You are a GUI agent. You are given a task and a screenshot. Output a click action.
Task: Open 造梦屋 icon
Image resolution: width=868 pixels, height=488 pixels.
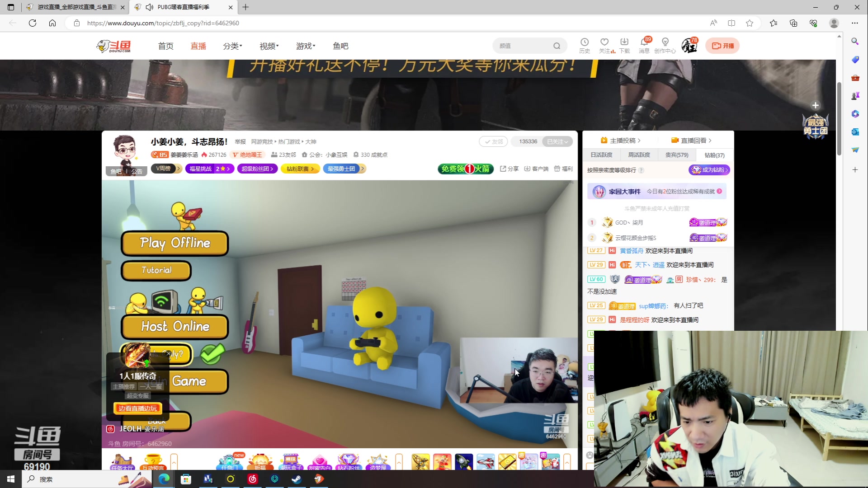pyautogui.click(x=378, y=462)
